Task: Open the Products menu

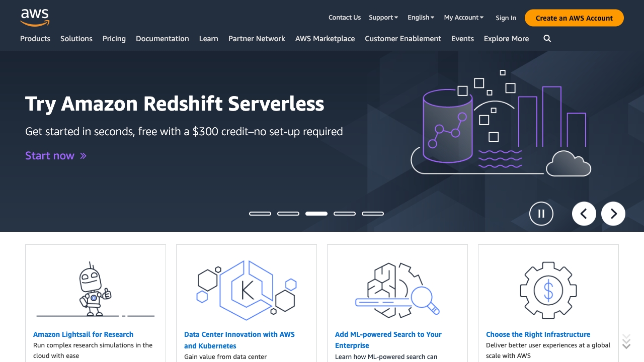Action: [35, 39]
